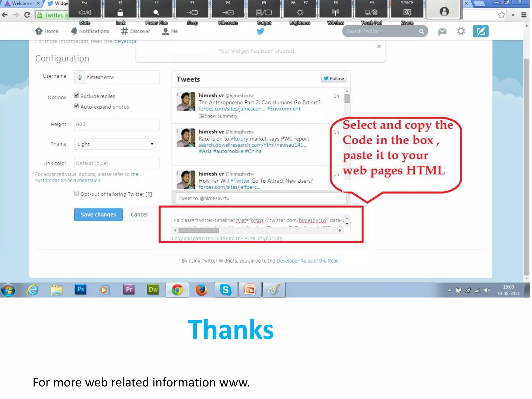Click the Save changes button
This screenshot has width=532, height=399.
point(98,215)
